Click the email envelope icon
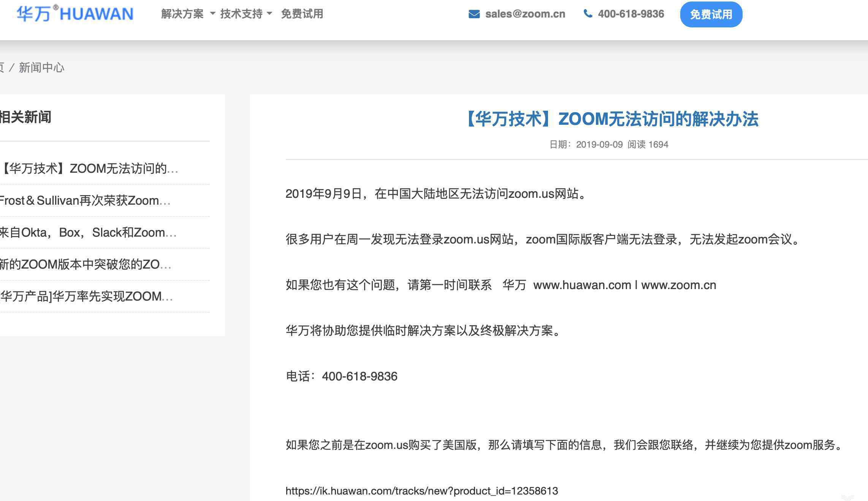Image resolution: width=868 pixels, height=501 pixels. pyautogui.click(x=474, y=14)
